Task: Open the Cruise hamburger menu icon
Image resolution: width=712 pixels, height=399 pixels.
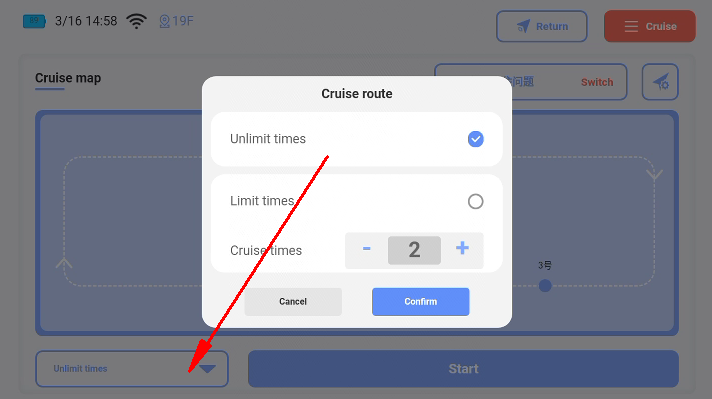Action: click(x=631, y=26)
